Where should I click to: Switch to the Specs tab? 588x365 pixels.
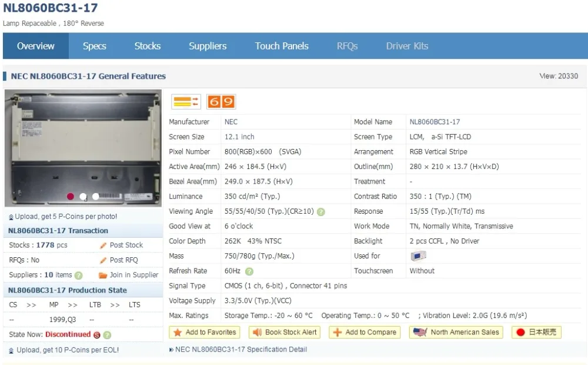(95, 46)
